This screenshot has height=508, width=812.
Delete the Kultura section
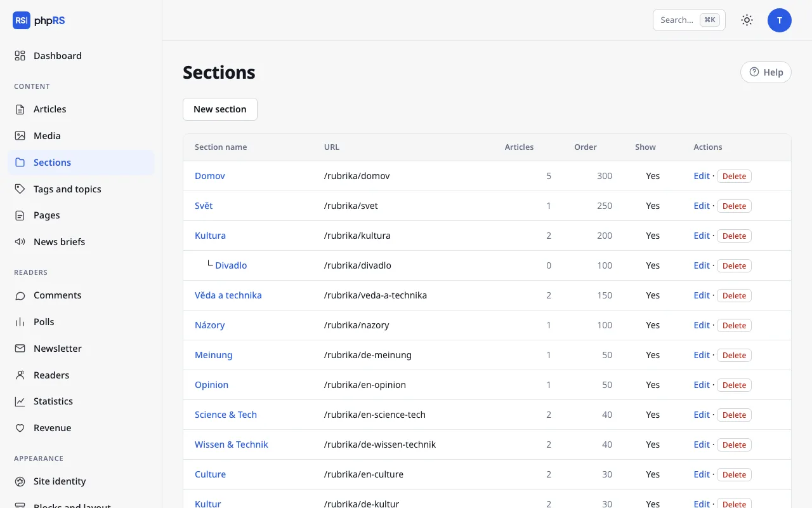pos(734,236)
